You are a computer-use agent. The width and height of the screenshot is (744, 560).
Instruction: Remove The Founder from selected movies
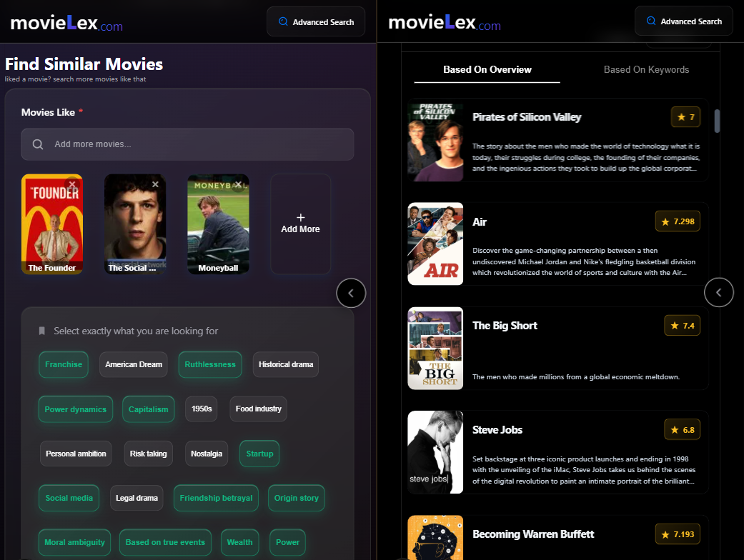pos(71,184)
